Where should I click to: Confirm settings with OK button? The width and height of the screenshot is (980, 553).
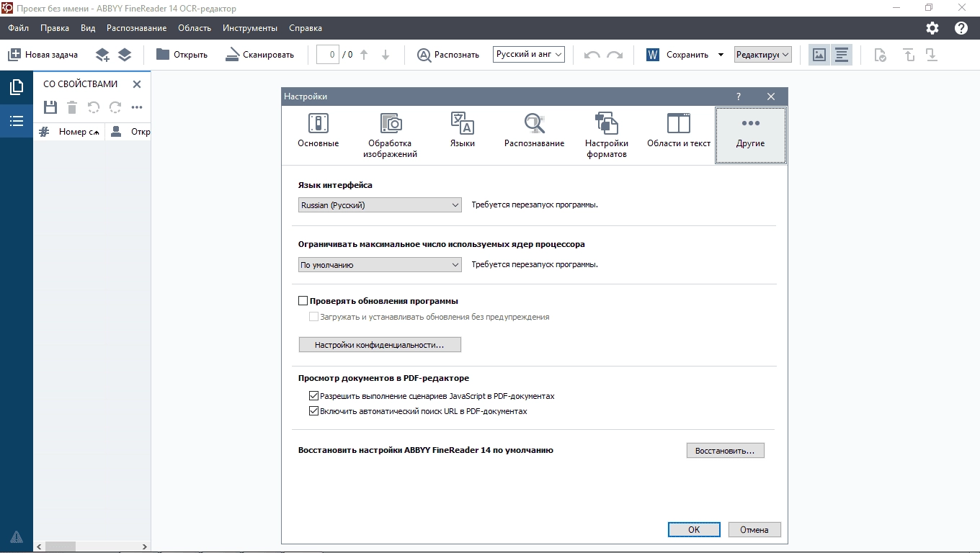click(694, 529)
